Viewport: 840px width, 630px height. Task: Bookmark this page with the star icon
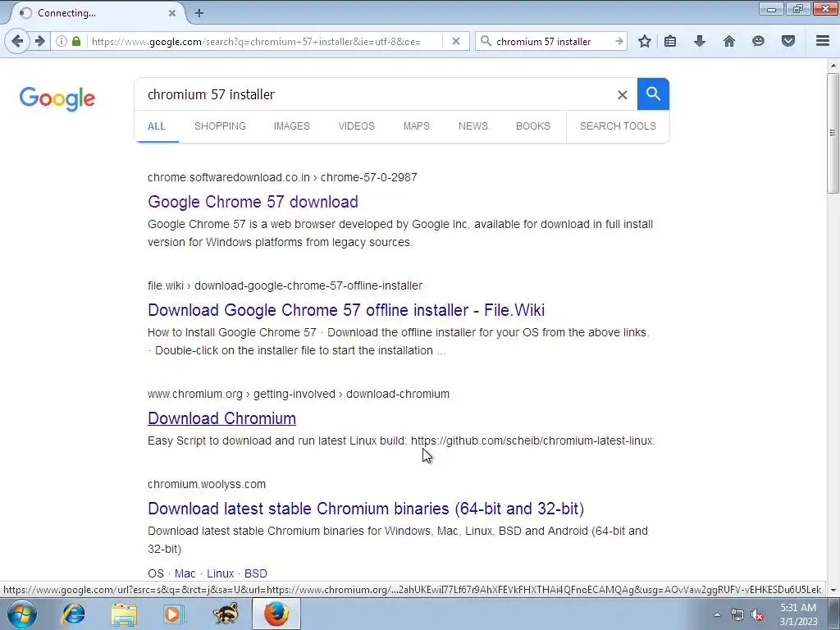pos(645,41)
